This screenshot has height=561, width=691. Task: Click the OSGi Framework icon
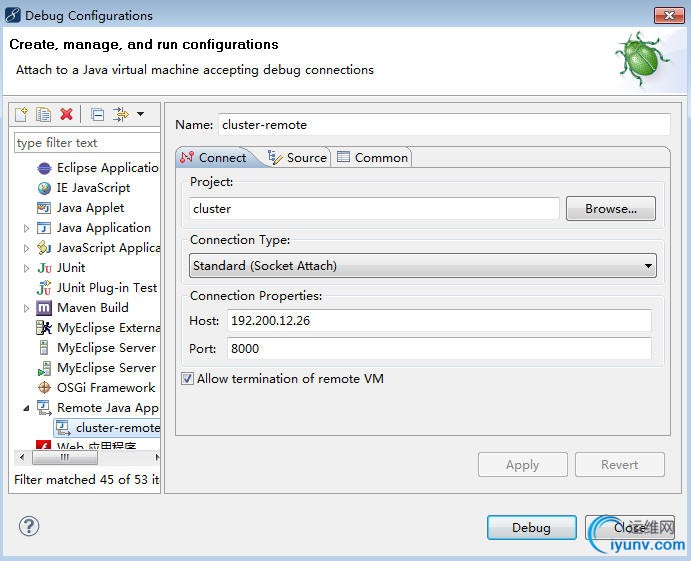pos(44,388)
